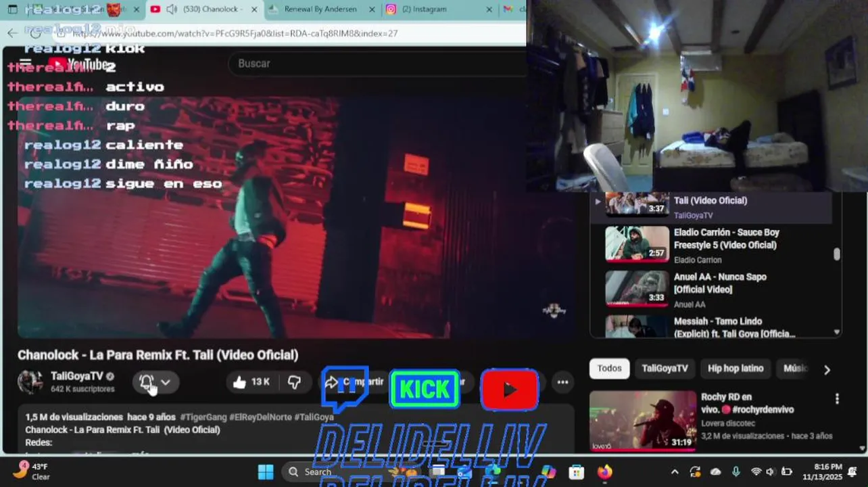Show more filter chips with the right arrow
This screenshot has width=868, height=487.
click(x=826, y=369)
